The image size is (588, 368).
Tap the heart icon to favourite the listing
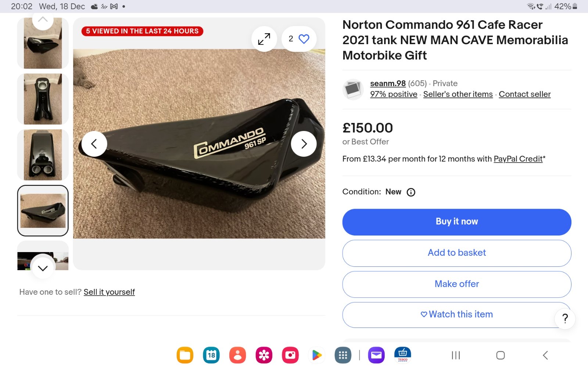tap(304, 39)
